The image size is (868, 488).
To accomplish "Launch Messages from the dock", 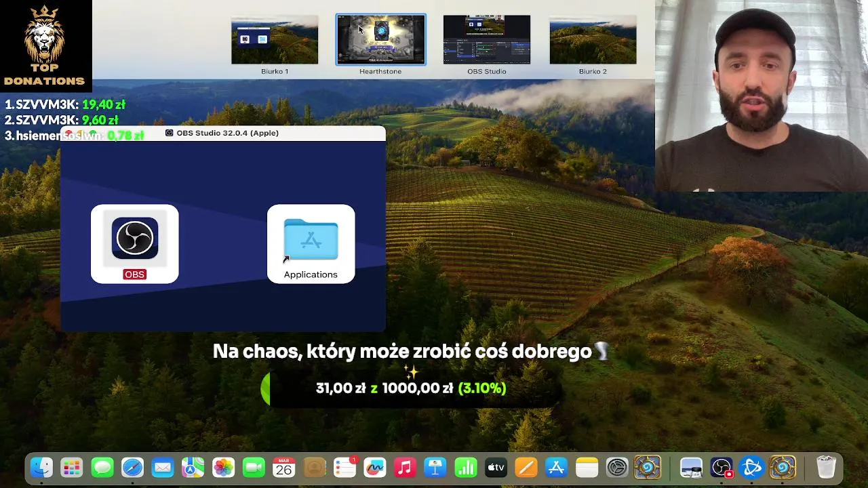I will [x=102, y=468].
